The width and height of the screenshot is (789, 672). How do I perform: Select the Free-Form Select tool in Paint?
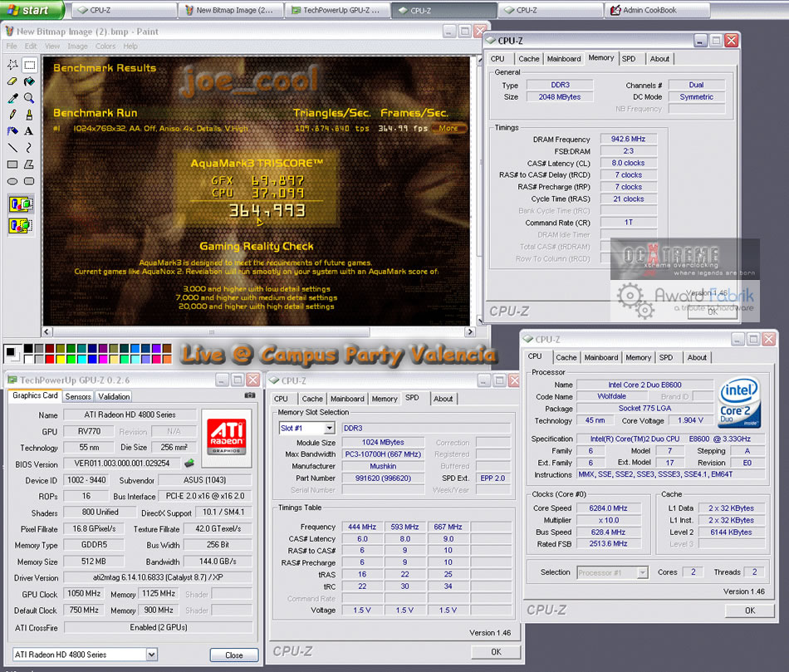click(x=12, y=65)
